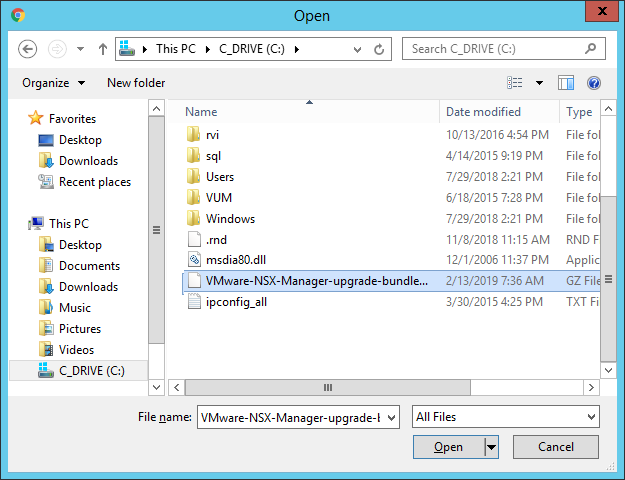Open the More view options dropdown
Image resolution: width=625 pixels, height=480 pixels.
coord(539,83)
